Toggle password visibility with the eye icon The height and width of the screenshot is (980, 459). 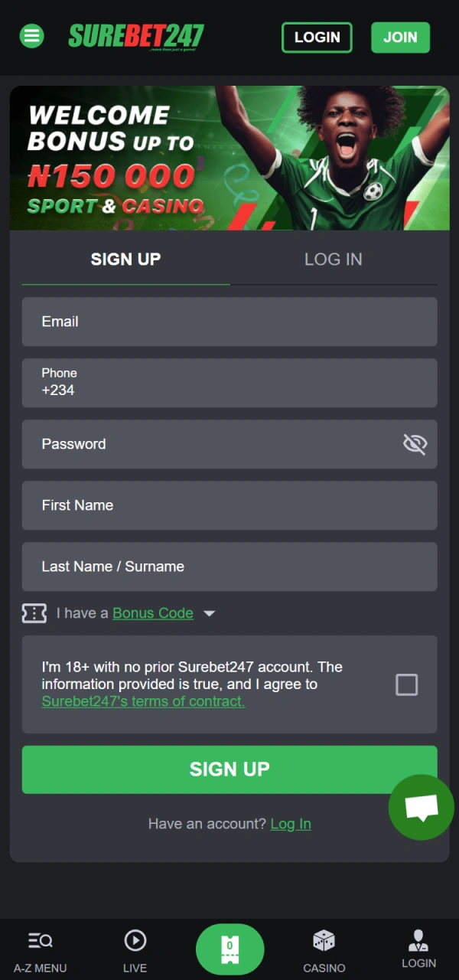tap(415, 444)
